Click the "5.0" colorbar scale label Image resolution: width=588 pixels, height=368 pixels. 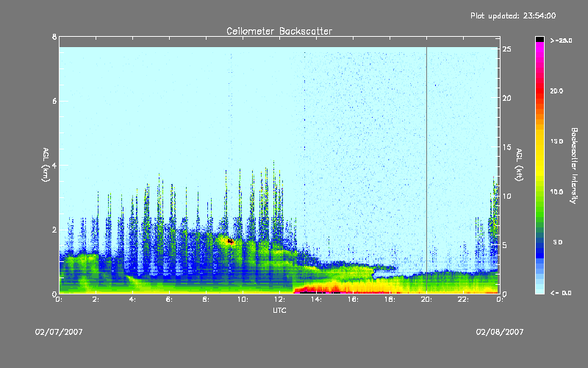[558, 242]
